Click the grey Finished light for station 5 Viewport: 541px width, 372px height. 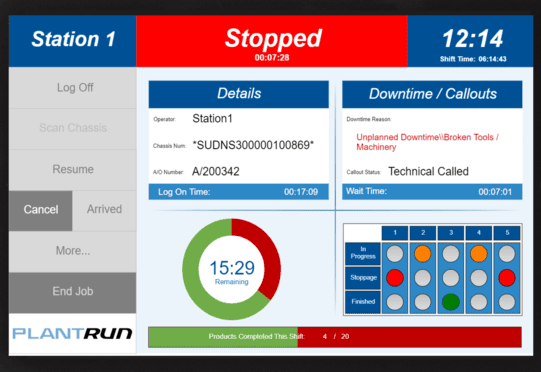(507, 302)
